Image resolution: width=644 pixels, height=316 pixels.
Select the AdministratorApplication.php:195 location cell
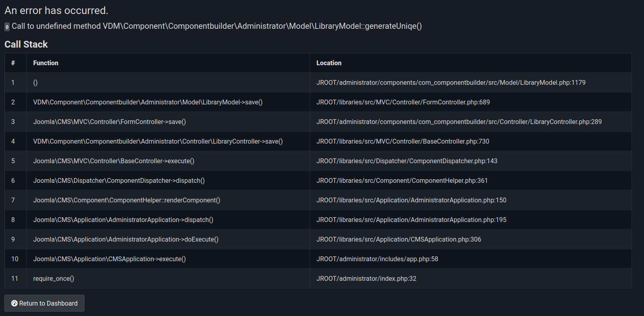point(471,220)
